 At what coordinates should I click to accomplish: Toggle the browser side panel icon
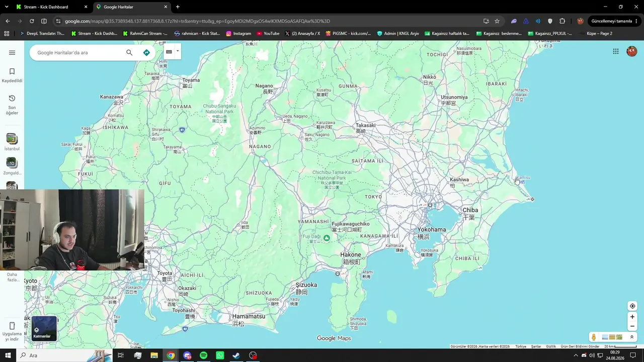click(44, 21)
